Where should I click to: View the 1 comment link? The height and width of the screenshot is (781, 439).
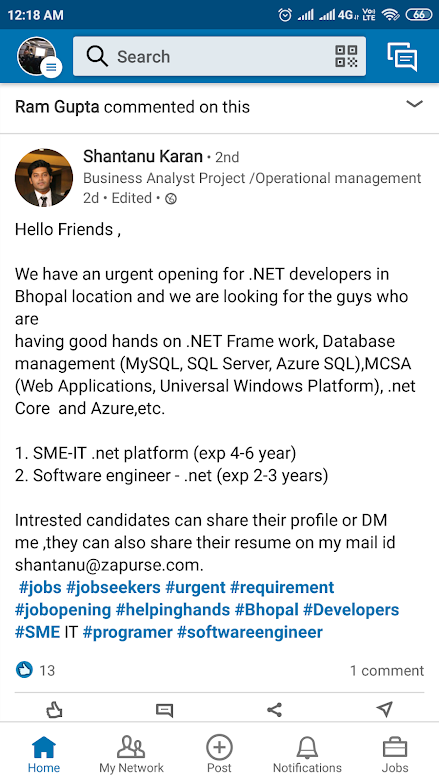(x=387, y=670)
